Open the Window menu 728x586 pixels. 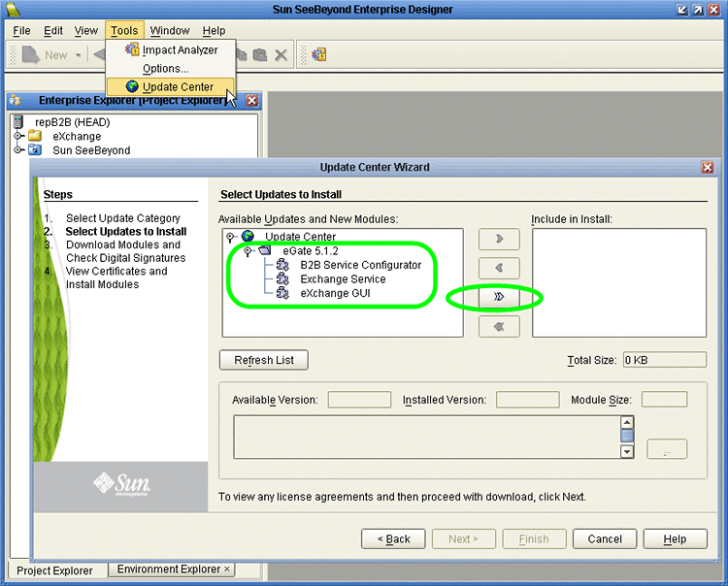170,31
